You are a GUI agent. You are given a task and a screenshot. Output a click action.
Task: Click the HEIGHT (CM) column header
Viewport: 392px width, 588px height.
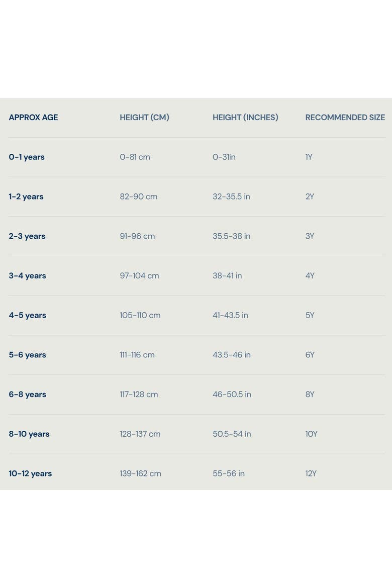click(144, 118)
